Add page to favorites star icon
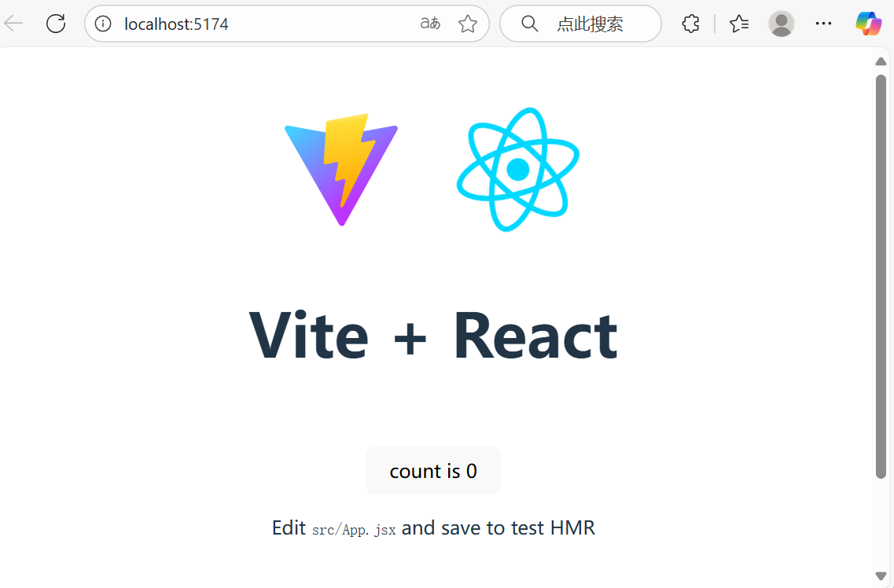894x588 pixels. 468,24
